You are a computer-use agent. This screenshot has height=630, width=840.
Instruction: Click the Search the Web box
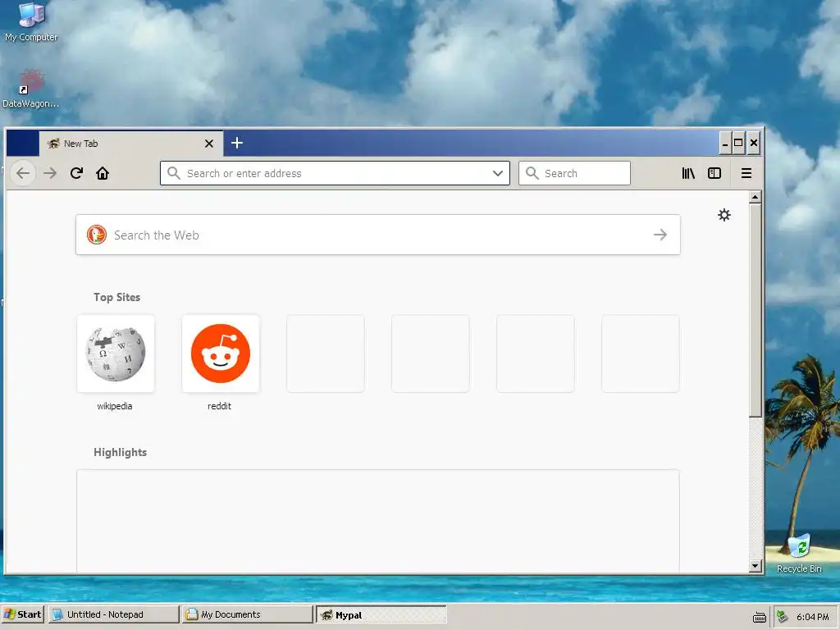[x=377, y=235]
